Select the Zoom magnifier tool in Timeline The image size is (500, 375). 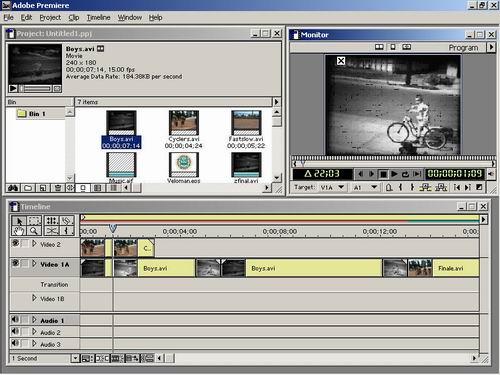pyautogui.click(x=34, y=230)
